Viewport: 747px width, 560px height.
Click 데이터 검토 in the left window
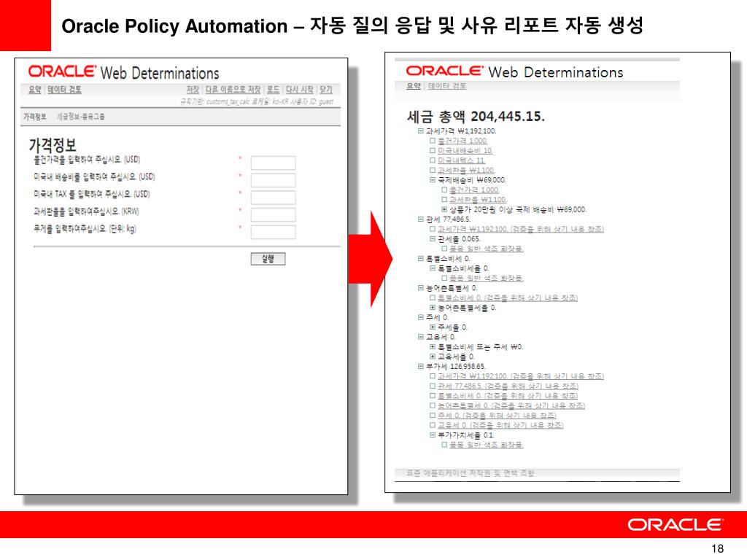pyautogui.click(x=64, y=90)
